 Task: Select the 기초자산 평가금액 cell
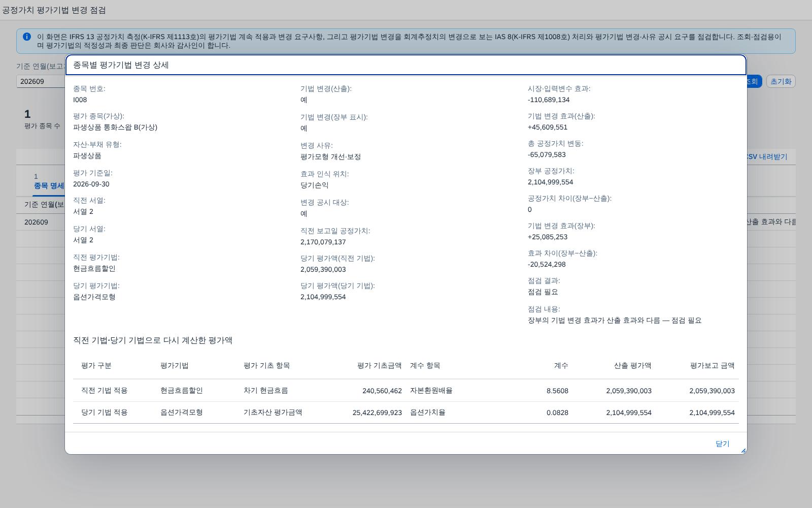pyautogui.click(x=273, y=412)
